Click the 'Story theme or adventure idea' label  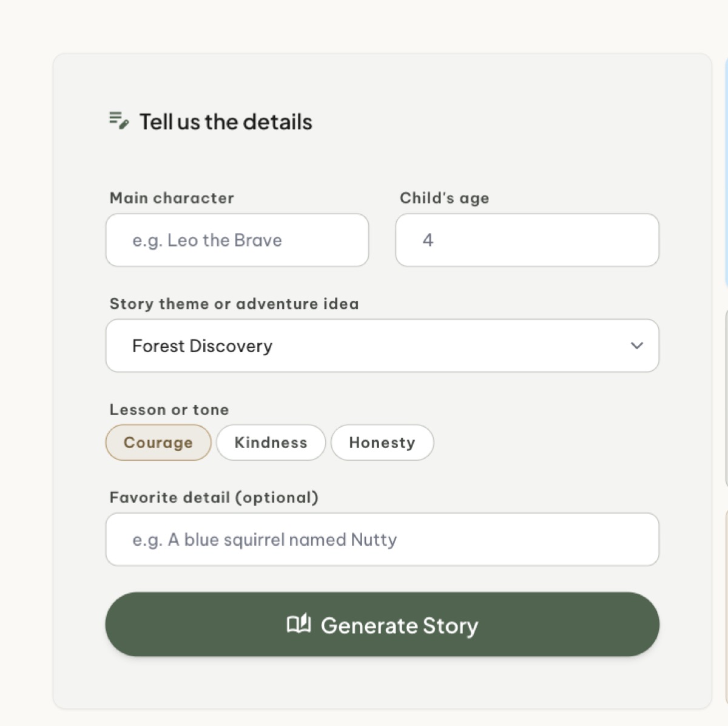tap(234, 304)
